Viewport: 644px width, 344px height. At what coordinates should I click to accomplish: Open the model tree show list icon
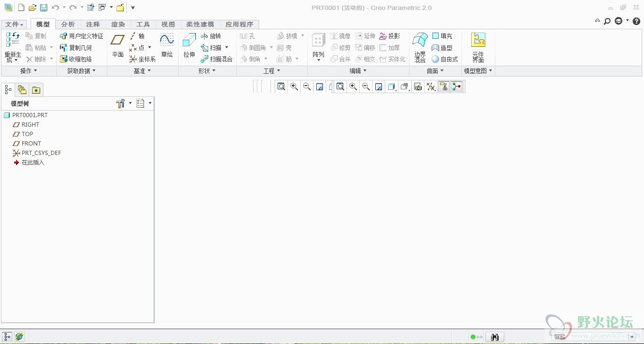tap(140, 103)
